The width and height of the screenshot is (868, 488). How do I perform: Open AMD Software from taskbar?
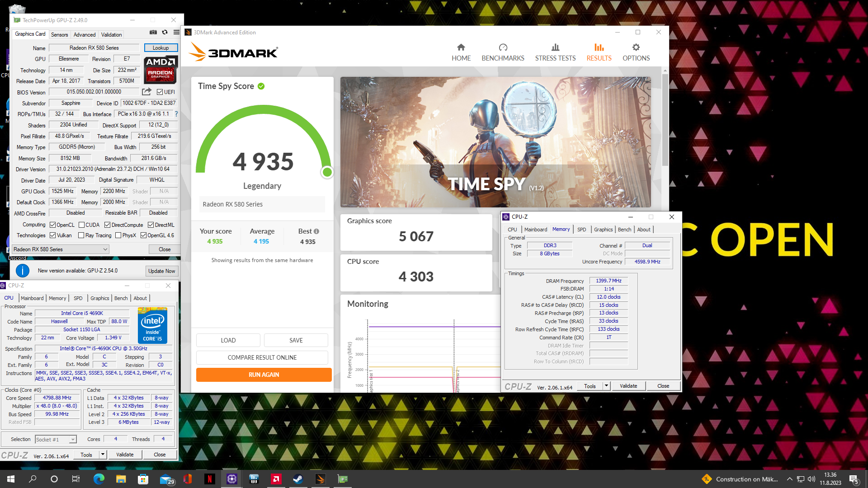coord(276,479)
